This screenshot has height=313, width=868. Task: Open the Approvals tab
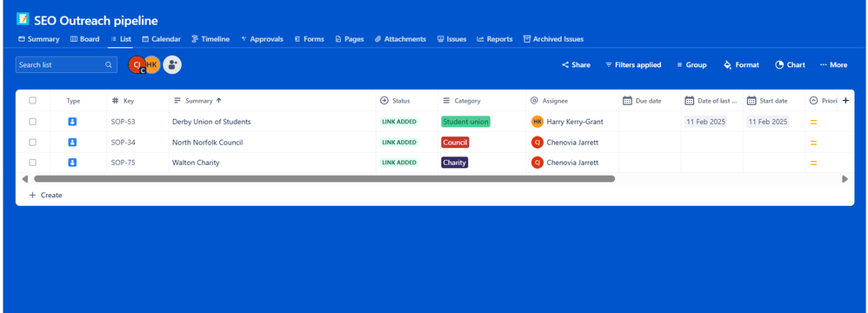tap(262, 39)
